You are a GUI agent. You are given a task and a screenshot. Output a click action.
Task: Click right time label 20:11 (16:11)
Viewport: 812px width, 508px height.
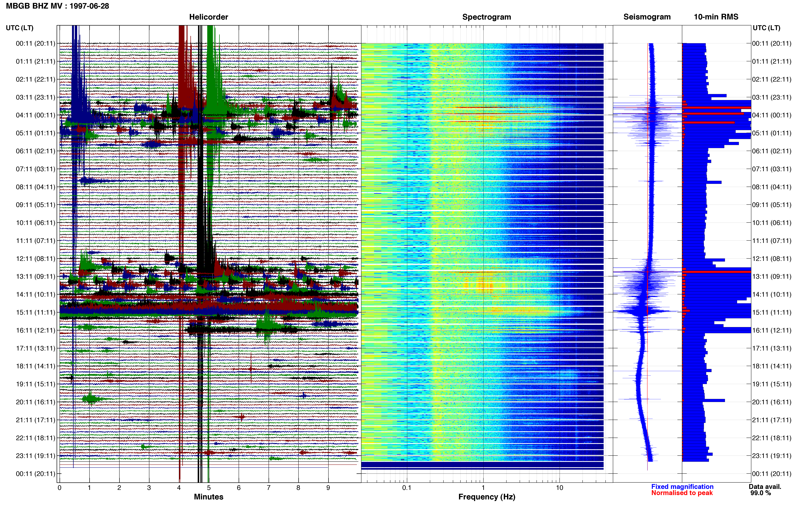click(x=772, y=402)
